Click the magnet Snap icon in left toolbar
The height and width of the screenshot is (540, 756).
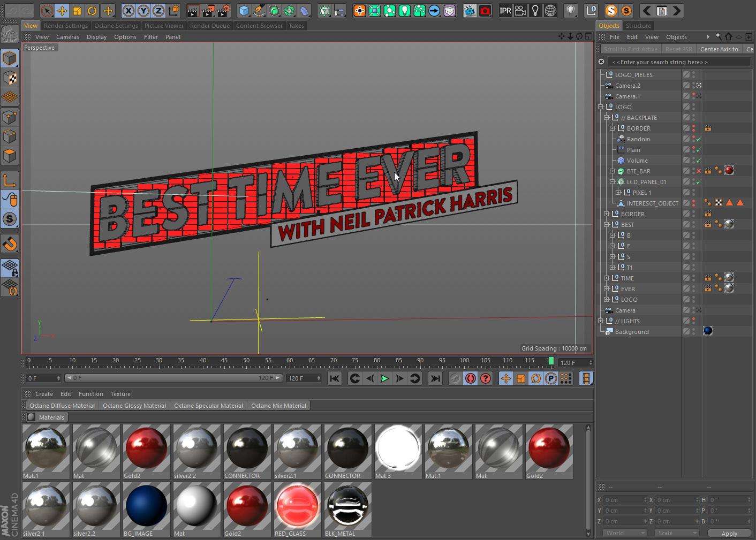click(x=10, y=244)
